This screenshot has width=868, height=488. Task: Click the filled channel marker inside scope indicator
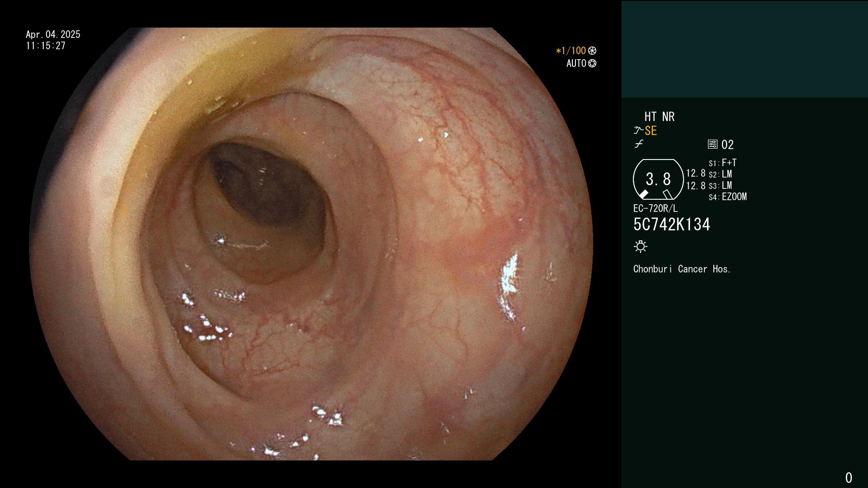coord(643,194)
